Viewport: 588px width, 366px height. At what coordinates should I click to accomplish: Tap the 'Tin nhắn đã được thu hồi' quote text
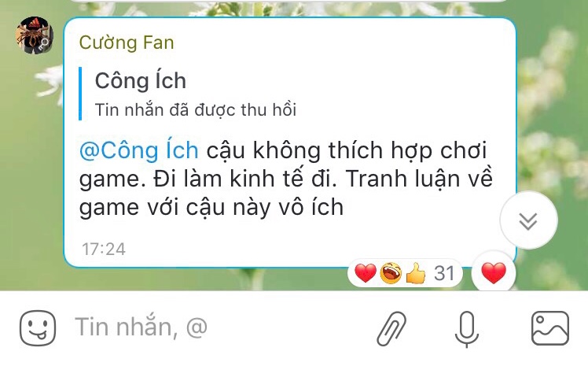tap(196, 110)
